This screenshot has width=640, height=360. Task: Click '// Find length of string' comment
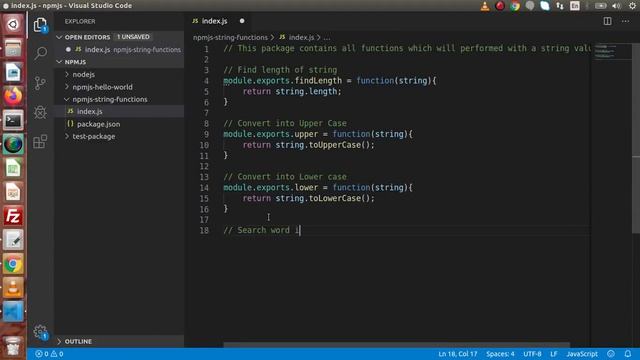[x=280, y=70]
